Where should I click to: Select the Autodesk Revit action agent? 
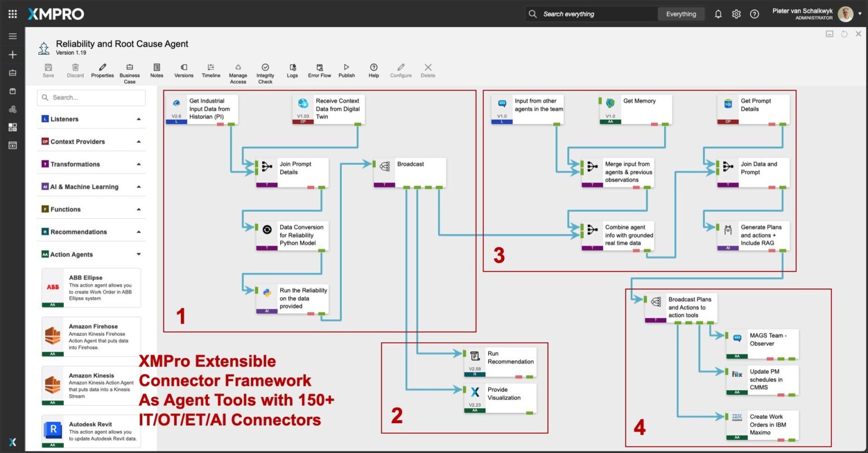coord(91,432)
